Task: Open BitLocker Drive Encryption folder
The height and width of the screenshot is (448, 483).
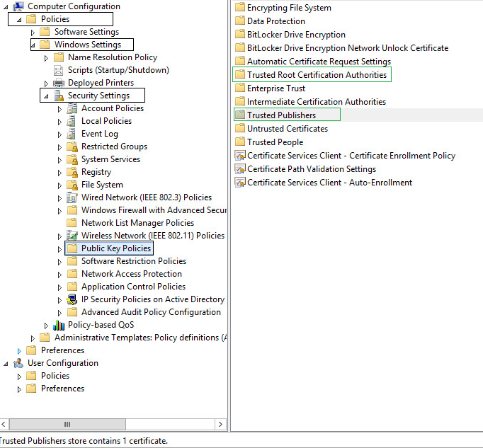Action: pos(296,35)
